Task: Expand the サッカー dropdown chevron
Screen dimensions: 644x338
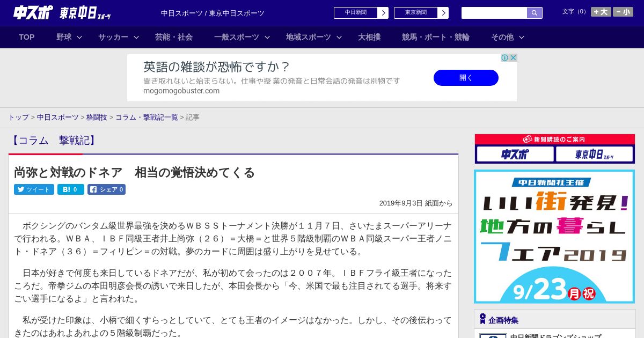Action: (x=136, y=37)
